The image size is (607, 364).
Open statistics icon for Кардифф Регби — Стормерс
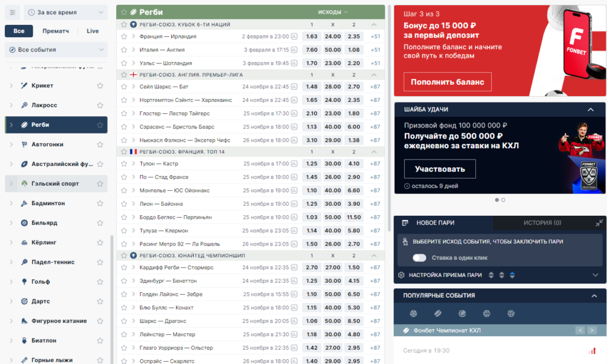294,267
